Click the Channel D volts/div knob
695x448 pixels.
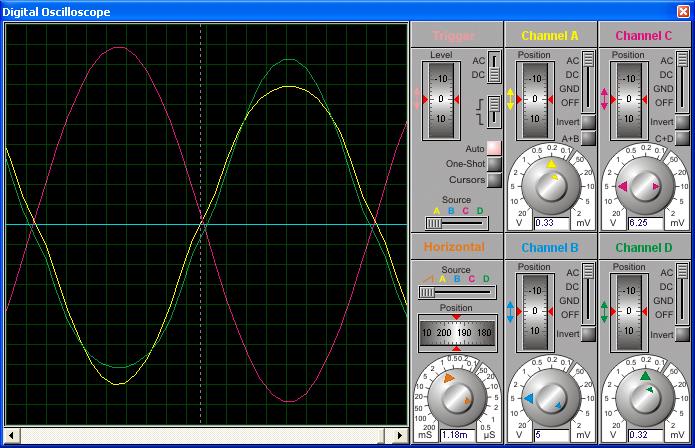644,399
